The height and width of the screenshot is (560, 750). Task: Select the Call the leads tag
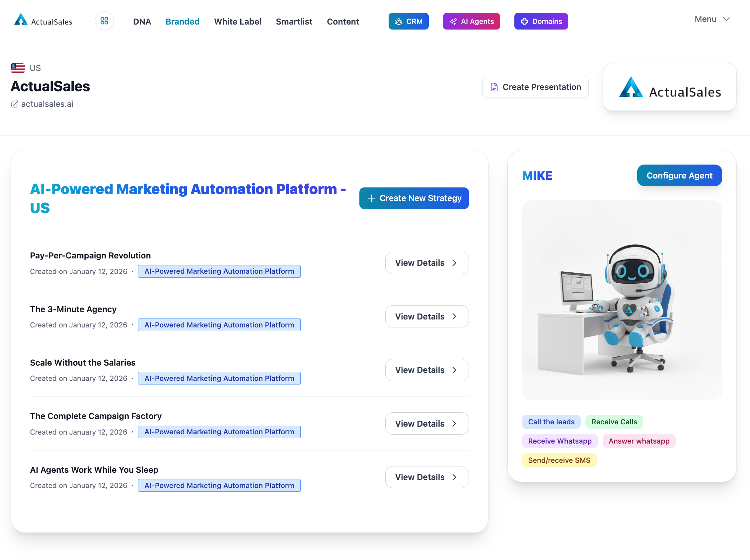pos(551,422)
